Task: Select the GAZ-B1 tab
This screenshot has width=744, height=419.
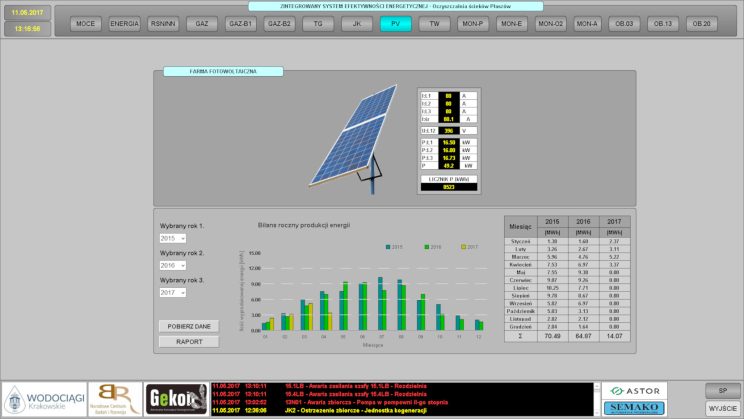Action: tap(241, 22)
